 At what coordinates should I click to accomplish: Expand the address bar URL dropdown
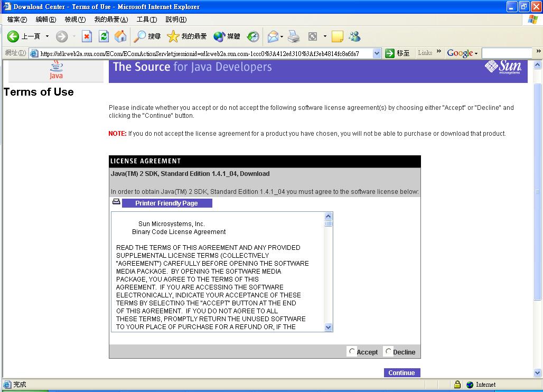coord(377,53)
